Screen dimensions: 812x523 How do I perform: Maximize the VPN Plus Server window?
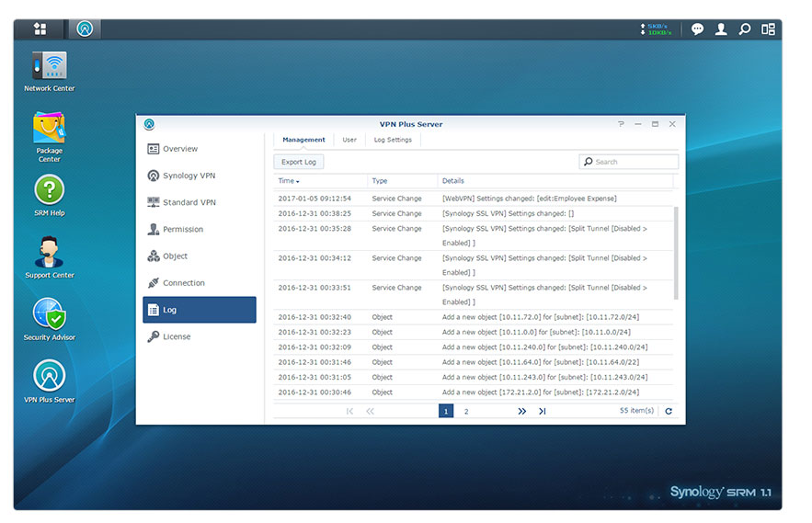[655, 124]
